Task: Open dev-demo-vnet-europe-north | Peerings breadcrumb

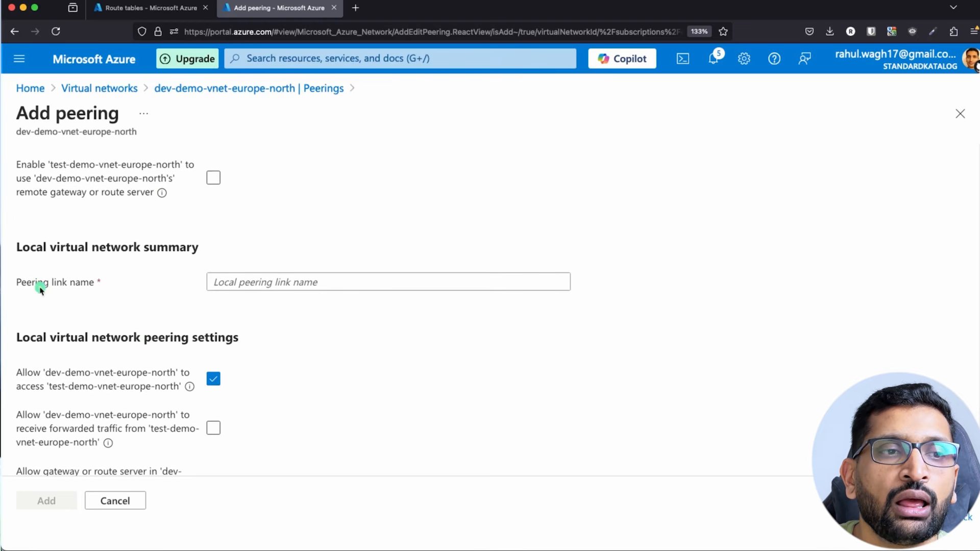Action: [x=249, y=88]
